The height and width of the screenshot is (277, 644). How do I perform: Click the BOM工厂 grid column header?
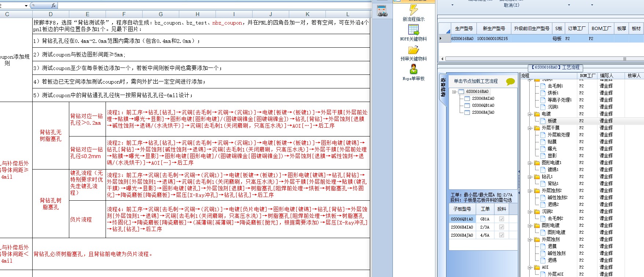coord(601,28)
